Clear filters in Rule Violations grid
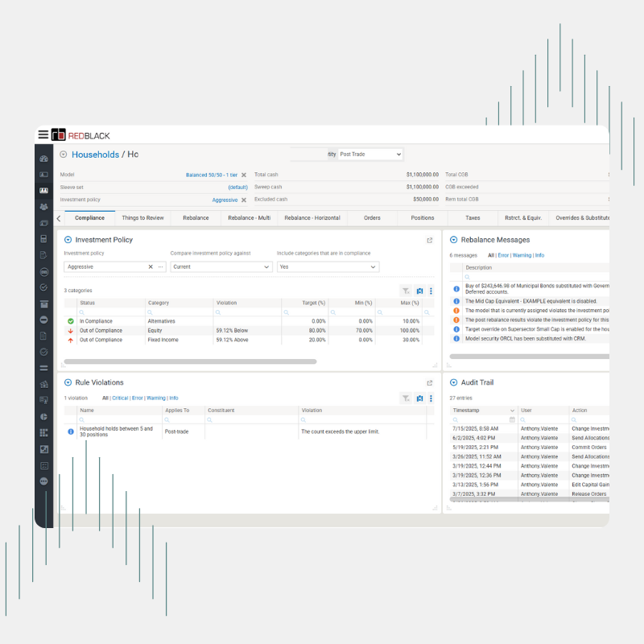644x644 pixels. click(406, 398)
